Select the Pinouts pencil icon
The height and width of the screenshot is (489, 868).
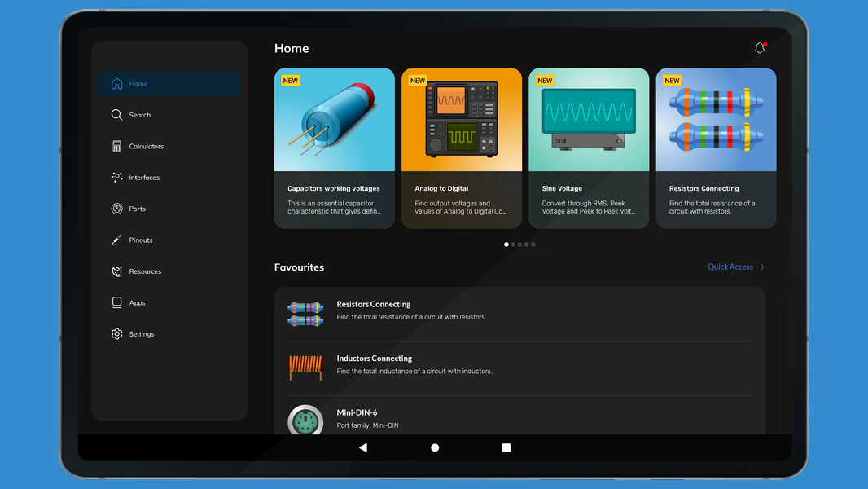point(116,240)
